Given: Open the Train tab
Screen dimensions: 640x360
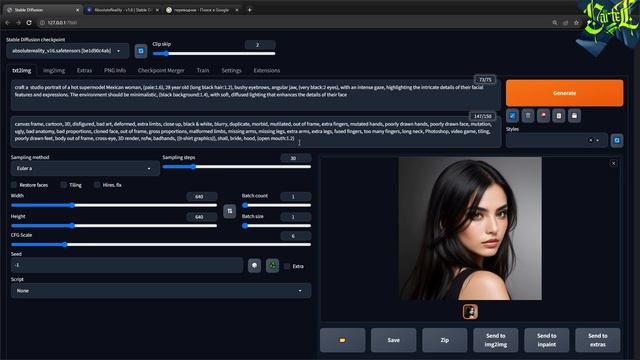Looking at the screenshot, I should tap(203, 70).
